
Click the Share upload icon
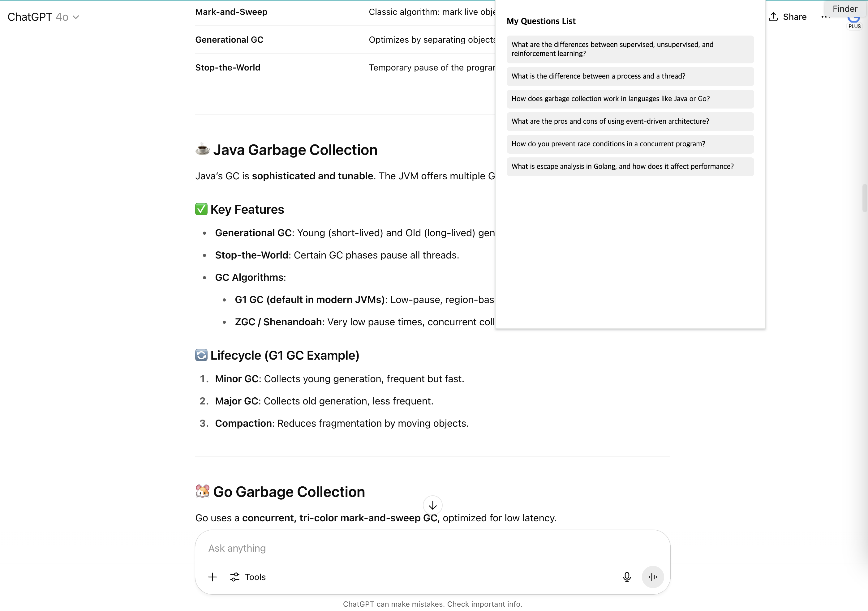[x=773, y=17]
